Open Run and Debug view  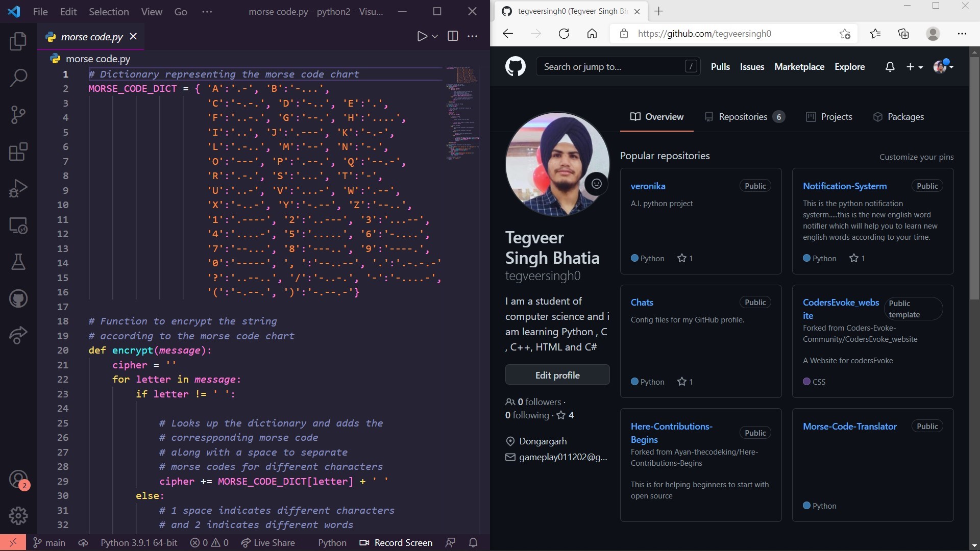coord(18,188)
